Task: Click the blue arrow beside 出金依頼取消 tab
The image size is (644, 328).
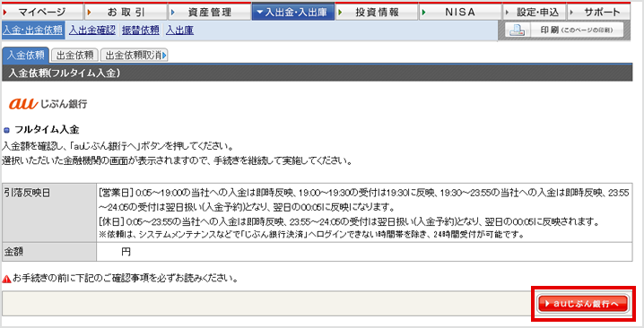Action: (164, 55)
